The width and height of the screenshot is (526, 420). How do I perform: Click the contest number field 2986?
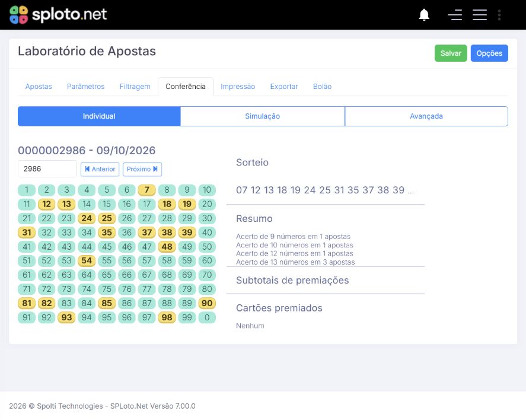point(47,168)
